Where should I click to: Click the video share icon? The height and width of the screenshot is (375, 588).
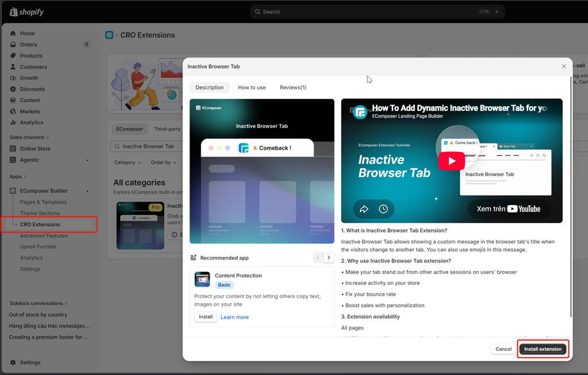[363, 209]
